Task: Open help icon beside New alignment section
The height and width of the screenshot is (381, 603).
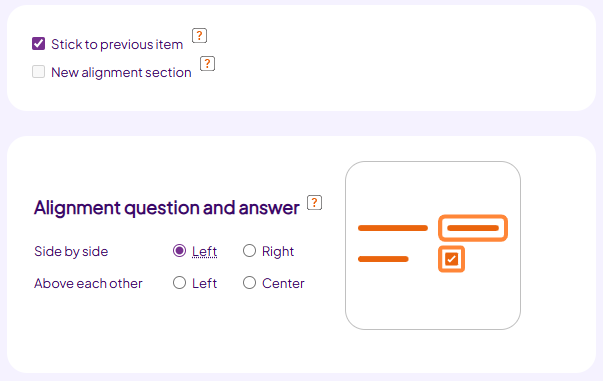Action: [207, 63]
